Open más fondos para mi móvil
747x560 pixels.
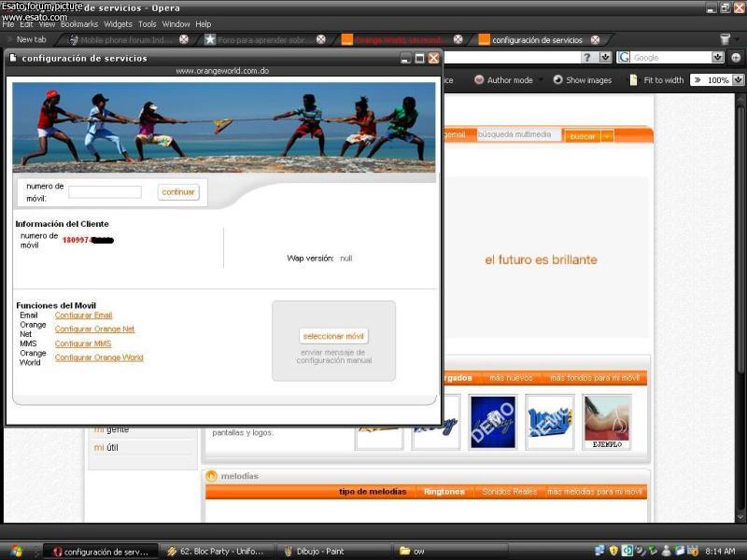[x=595, y=378]
